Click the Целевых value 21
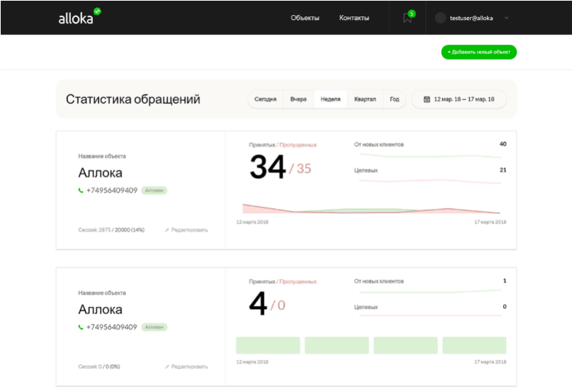572x392 pixels. [503, 170]
